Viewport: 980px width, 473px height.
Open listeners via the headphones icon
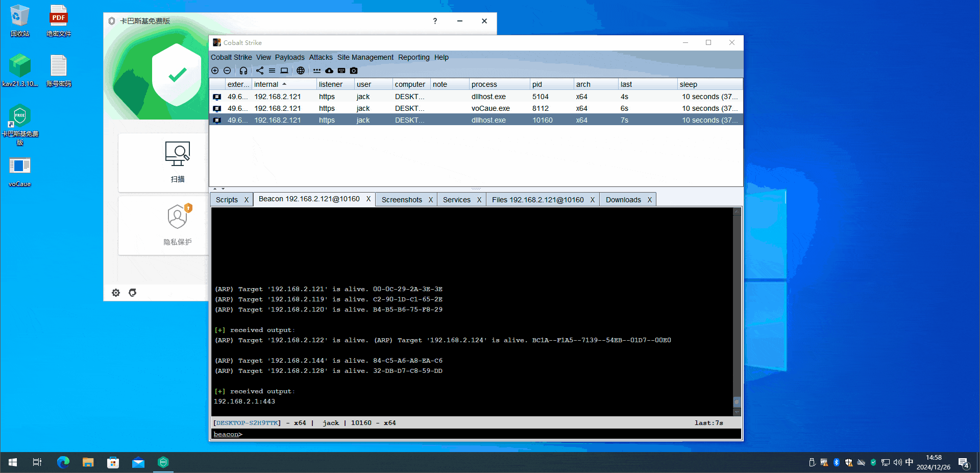pos(243,70)
